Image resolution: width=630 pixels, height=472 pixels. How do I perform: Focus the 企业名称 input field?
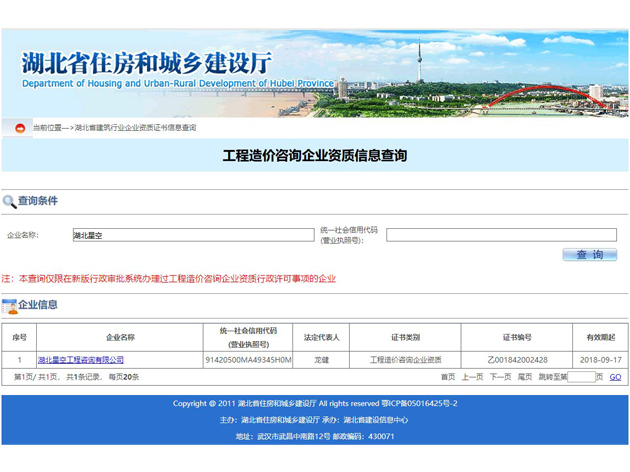tap(192, 235)
